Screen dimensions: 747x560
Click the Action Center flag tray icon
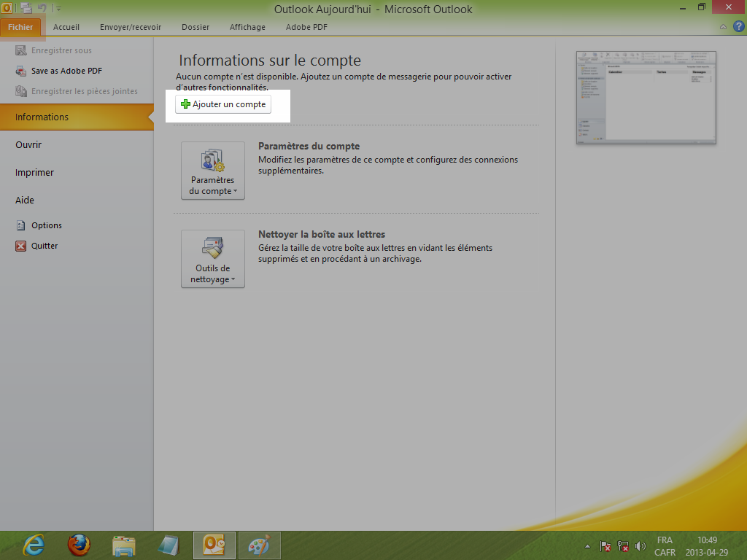pos(605,546)
